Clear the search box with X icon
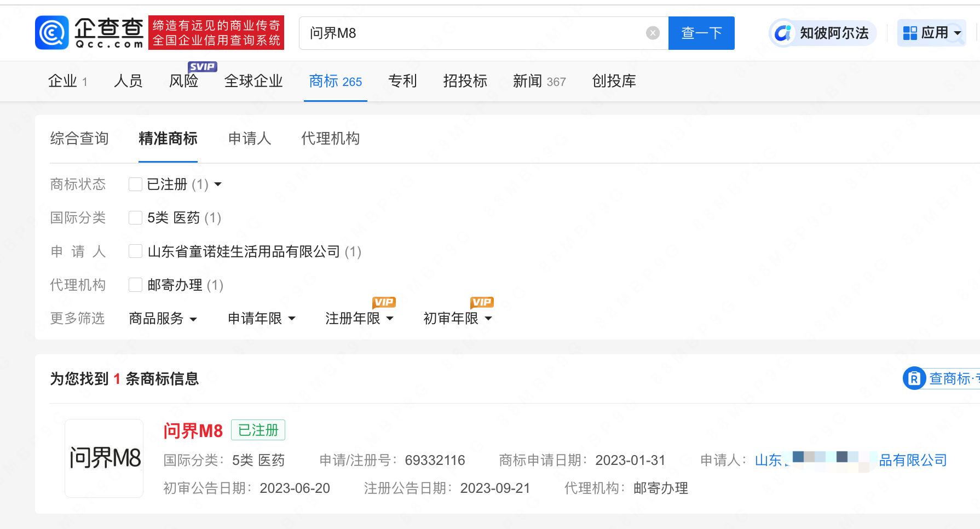Image resolution: width=980 pixels, height=529 pixels. point(653,33)
